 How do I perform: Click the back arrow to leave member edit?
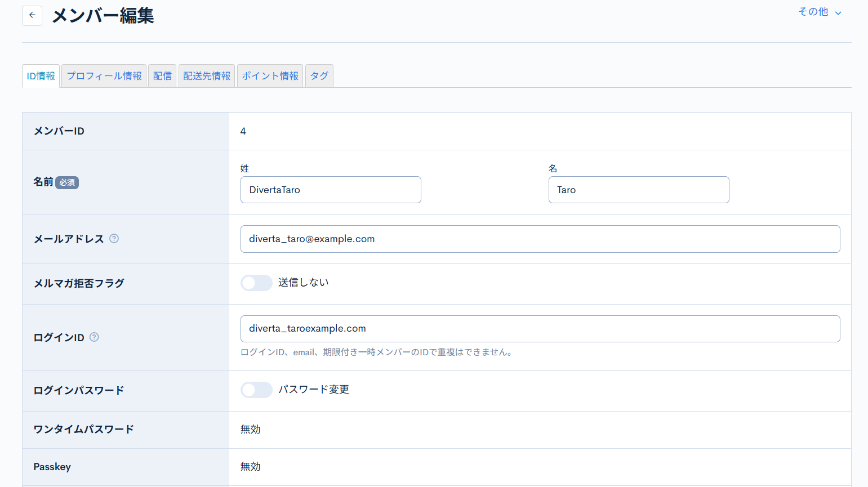32,15
